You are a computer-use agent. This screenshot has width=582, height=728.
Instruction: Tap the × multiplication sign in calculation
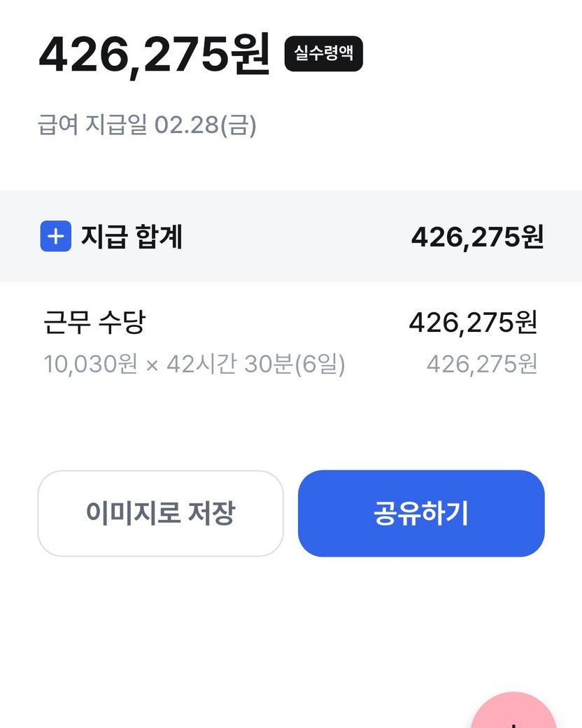pyautogui.click(x=152, y=365)
